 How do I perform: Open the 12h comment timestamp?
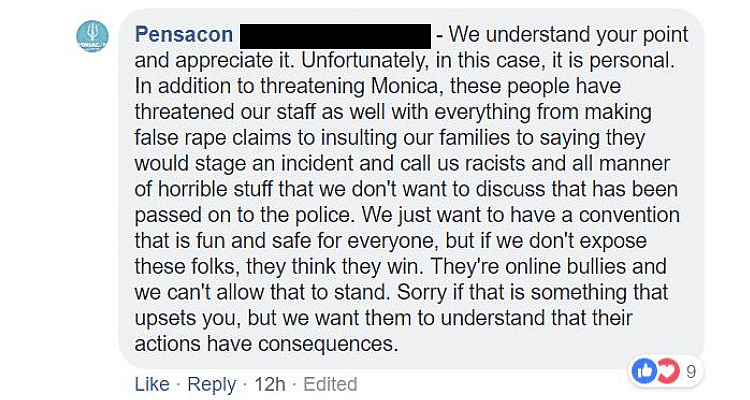(268, 384)
